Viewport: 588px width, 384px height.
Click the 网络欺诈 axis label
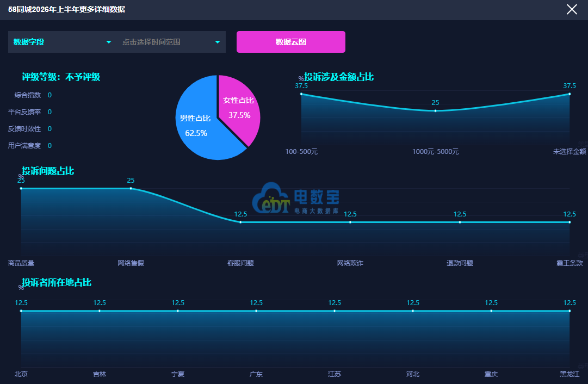[350, 263]
